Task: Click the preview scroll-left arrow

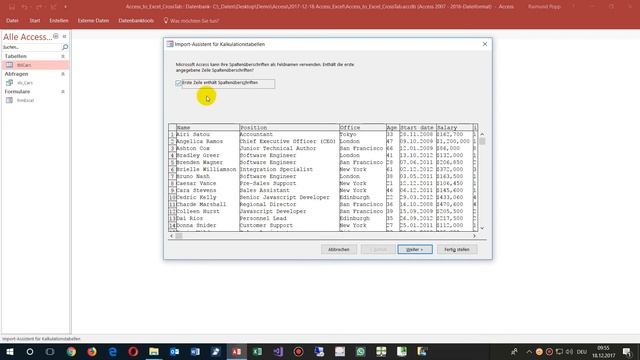Action: point(171,236)
